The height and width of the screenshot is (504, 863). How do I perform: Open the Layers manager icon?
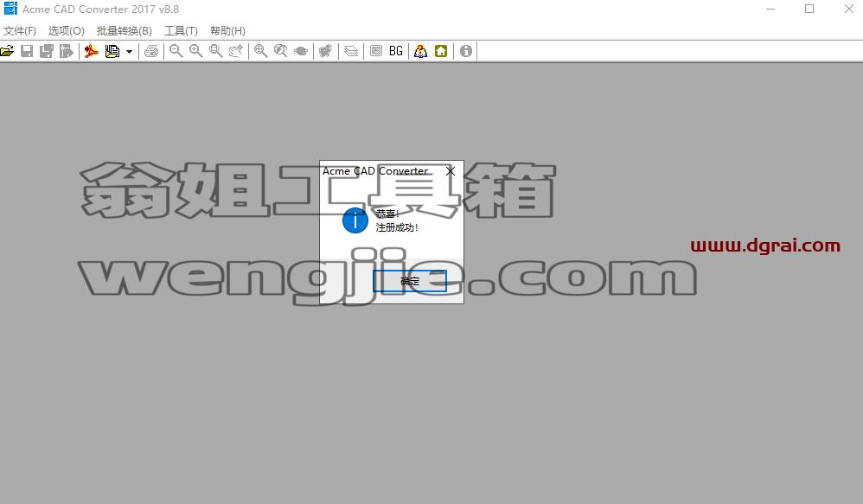[x=351, y=51]
